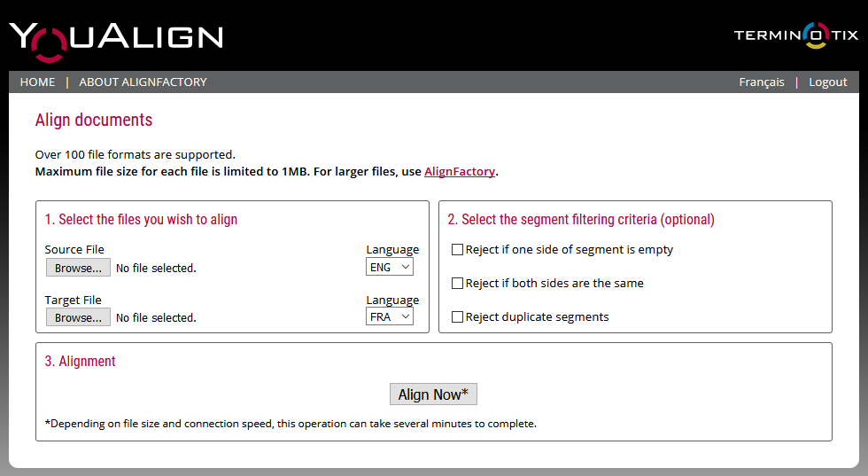Open the source Language dropdown showing ENG
The width and height of the screenshot is (868, 476).
pyautogui.click(x=389, y=267)
